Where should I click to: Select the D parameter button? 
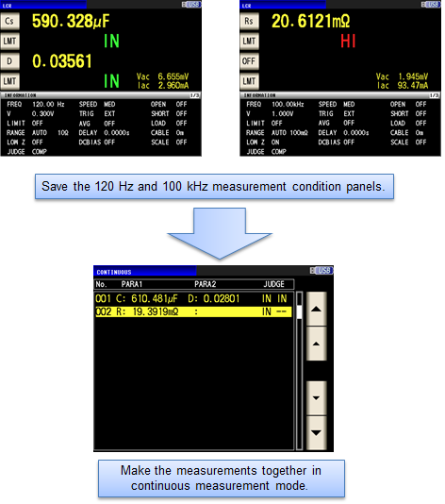tap(9, 61)
